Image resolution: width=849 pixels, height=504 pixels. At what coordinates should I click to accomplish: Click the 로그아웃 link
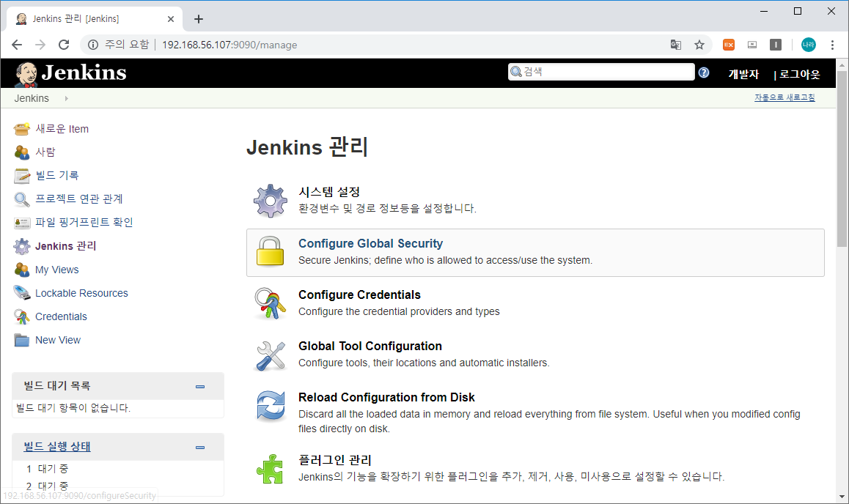tap(799, 75)
